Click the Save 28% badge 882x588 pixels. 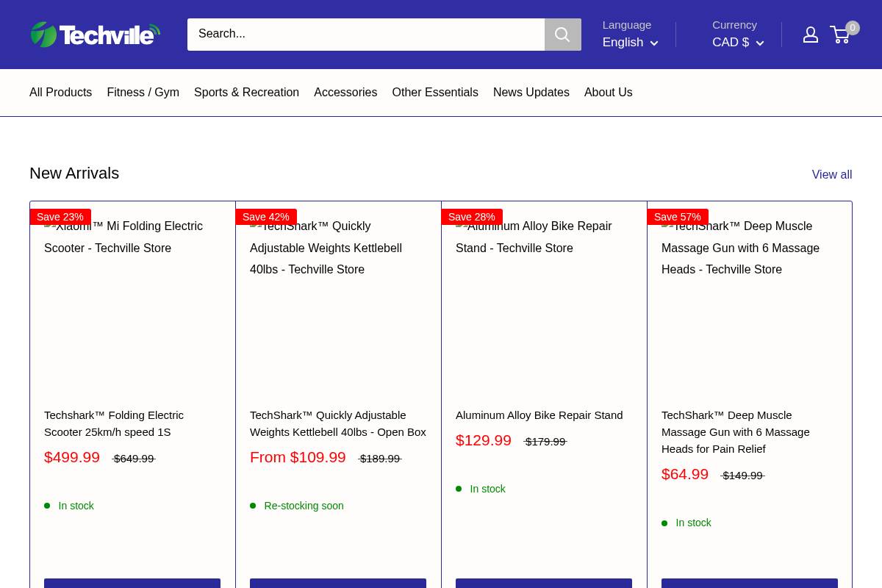click(x=472, y=217)
